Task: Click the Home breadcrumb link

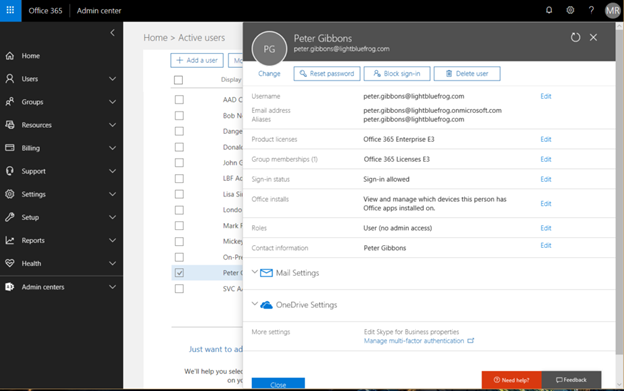Action: pyautogui.click(x=155, y=38)
